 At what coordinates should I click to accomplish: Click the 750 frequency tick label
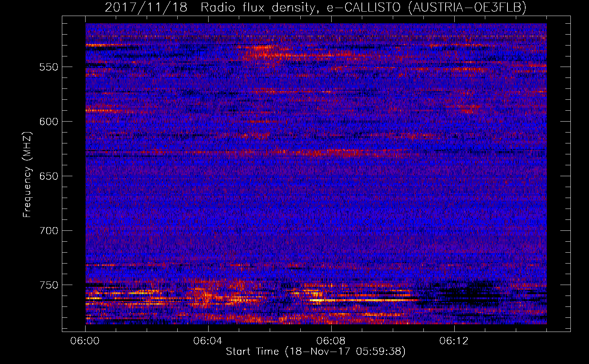pyautogui.click(x=49, y=285)
